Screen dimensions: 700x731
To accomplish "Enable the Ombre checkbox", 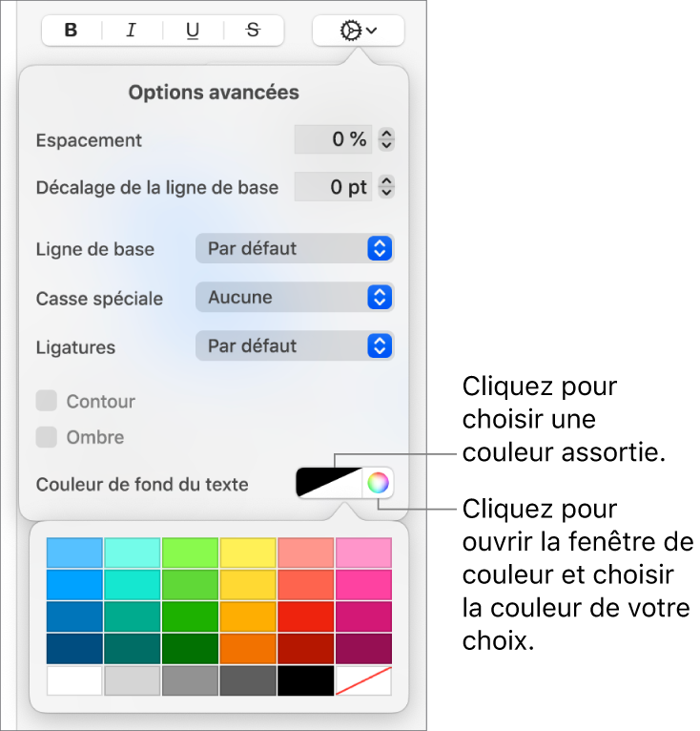I will coord(46,437).
